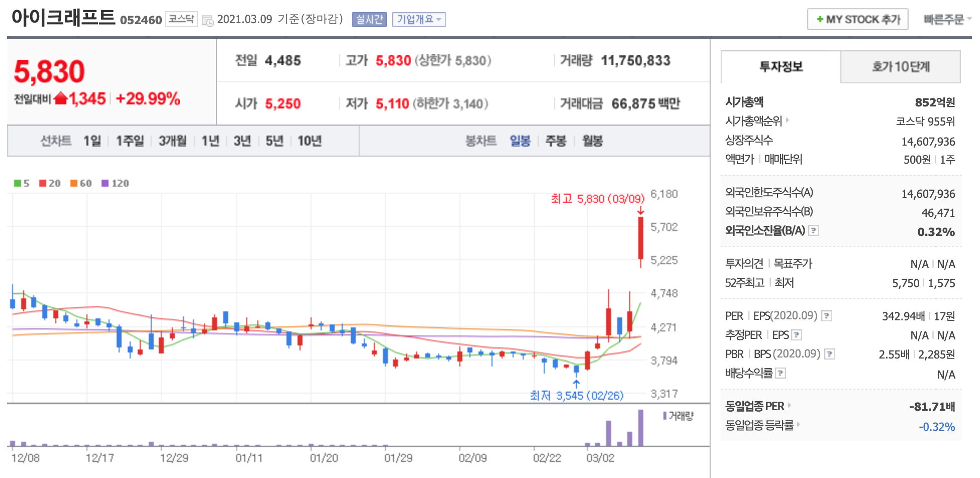Select the 10년 line chart period
The height and width of the screenshot is (478, 980).
pos(310,141)
